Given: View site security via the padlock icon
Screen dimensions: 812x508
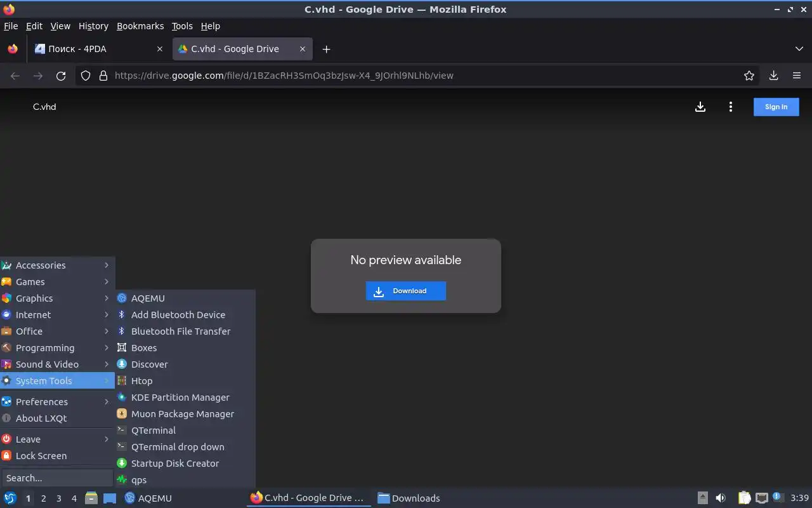Looking at the screenshot, I should (x=103, y=76).
